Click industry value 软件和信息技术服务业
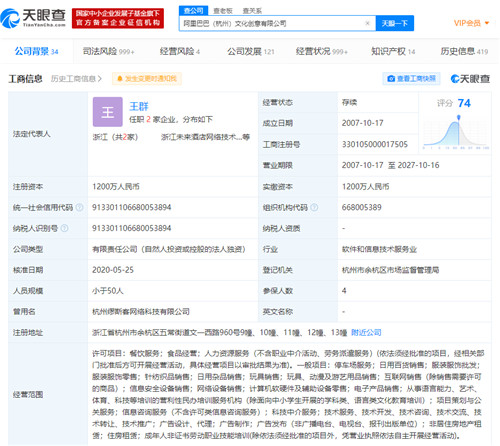This screenshot has height=446, width=500. tap(379, 249)
